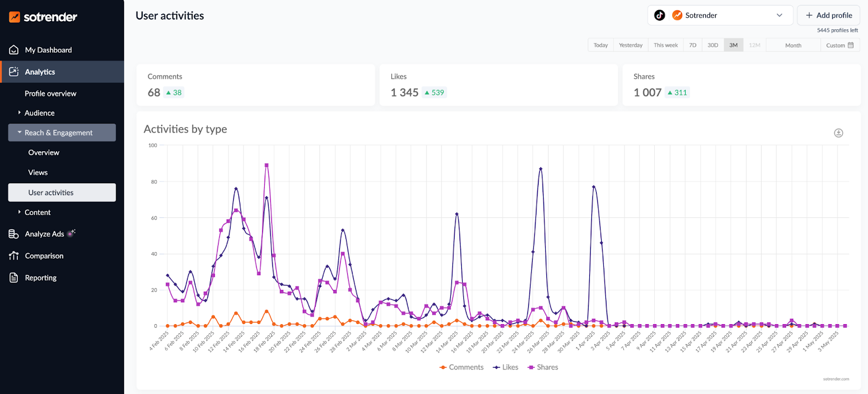Click the My Dashboard home icon
The height and width of the screenshot is (394, 868).
(x=14, y=50)
